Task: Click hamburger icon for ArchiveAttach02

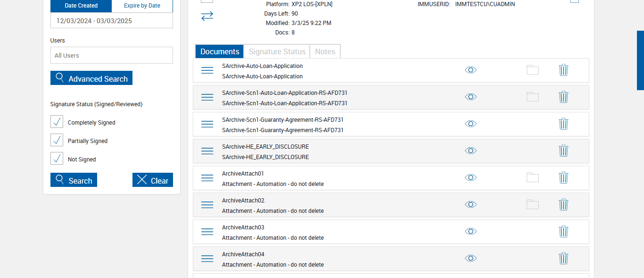Action: [x=207, y=205]
